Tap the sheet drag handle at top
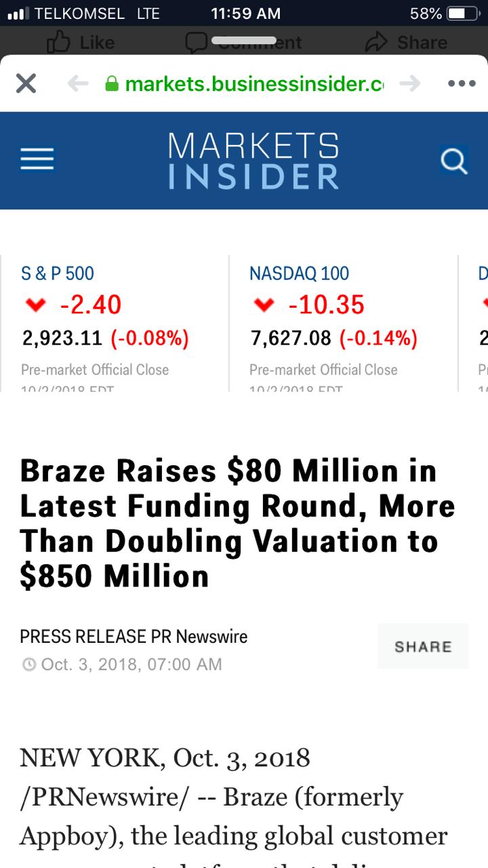 pos(244,41)
